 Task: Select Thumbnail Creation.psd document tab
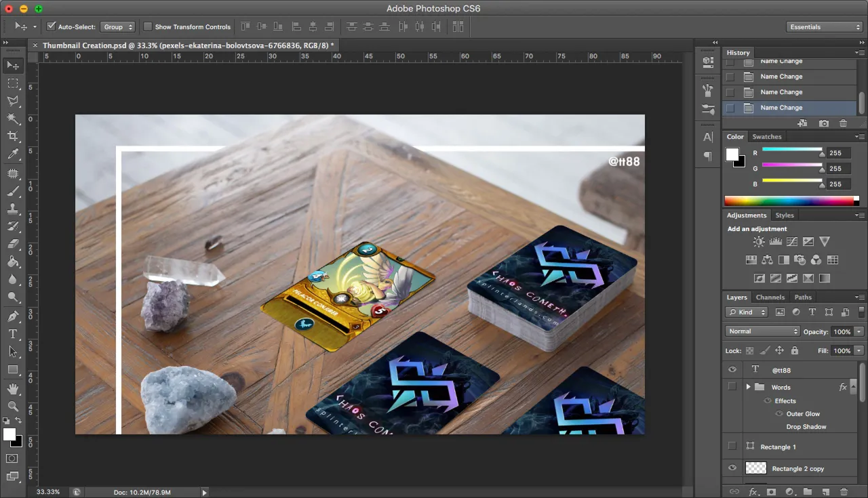189,45
